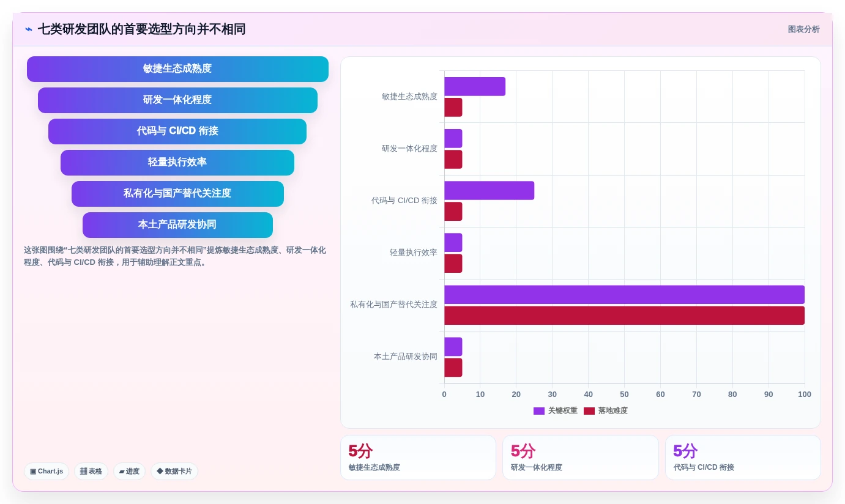845x504 pixels.
Task: Click the 图表分析 label
Action: [803, 29]
